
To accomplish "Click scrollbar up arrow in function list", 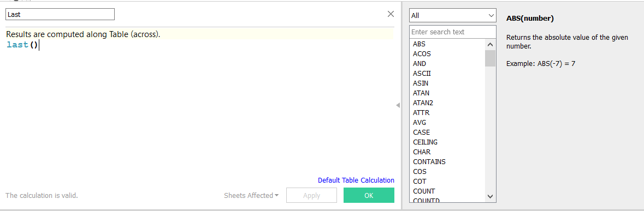I will pos(490,44).
